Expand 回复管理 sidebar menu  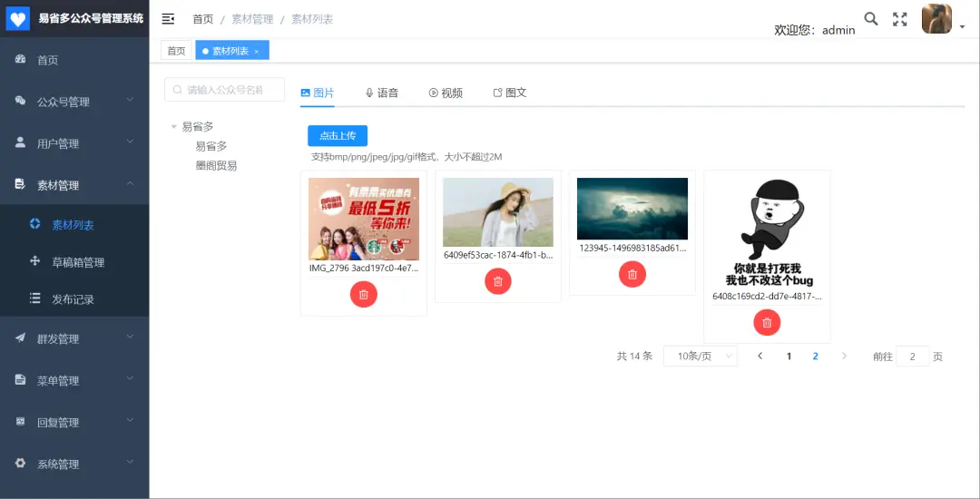(74, 422)
